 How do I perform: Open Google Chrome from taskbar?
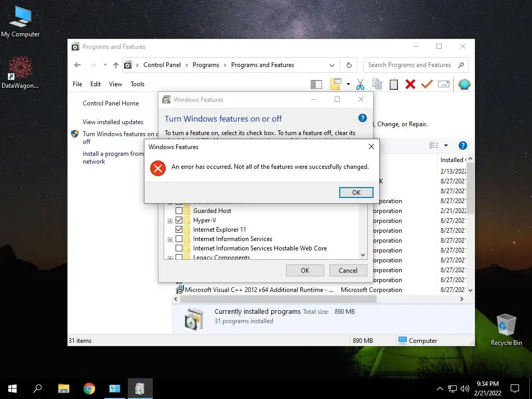coord(89,389)
